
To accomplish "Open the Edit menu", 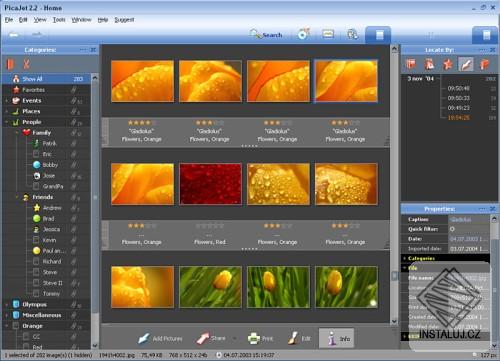I will tap(23, 20).
